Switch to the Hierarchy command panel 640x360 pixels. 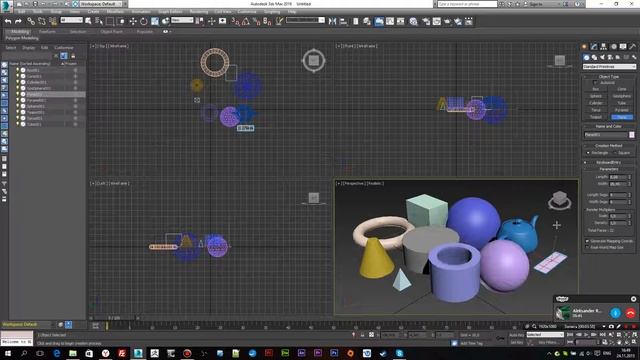[603, 47]
